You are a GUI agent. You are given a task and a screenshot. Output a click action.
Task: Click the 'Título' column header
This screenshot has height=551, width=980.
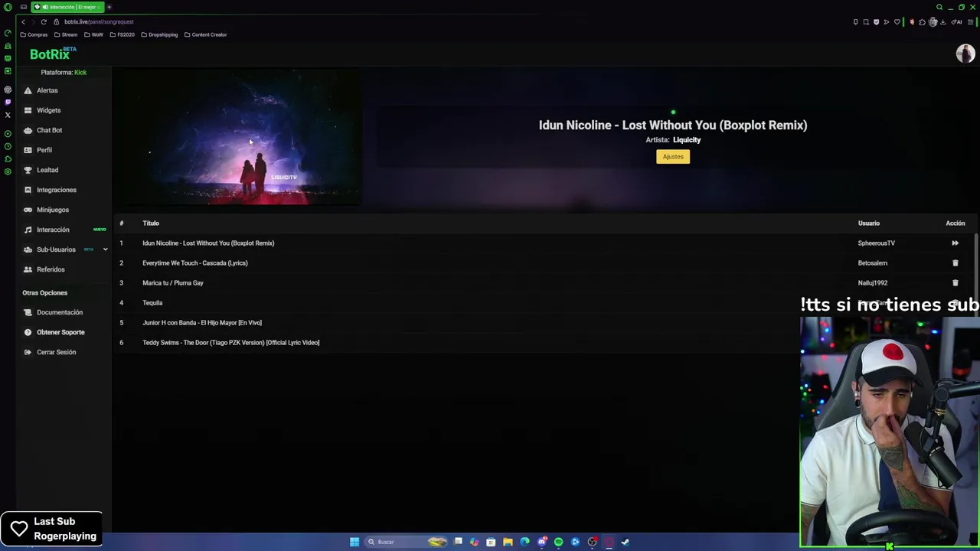click(151, 223)
